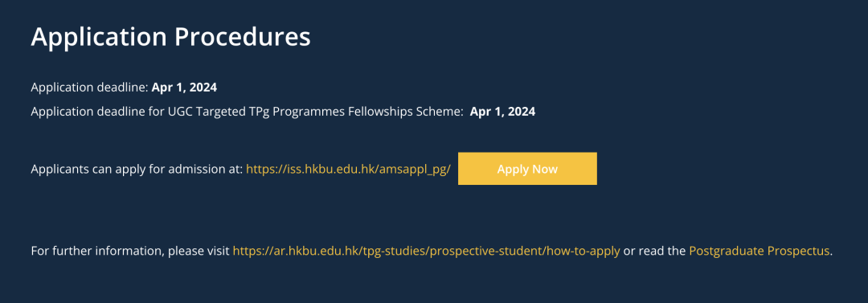Click the first 'Application deadline:' label
The image size is (868, 303).
[90, 88]
